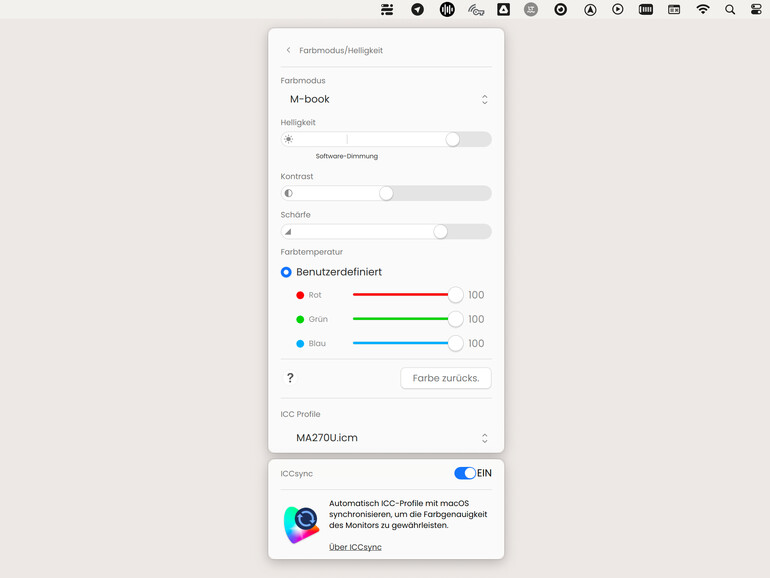Turn off the ICCsync switch
Image resolution: width=770 pixels, height=578 pixels.
click(465, 473)
